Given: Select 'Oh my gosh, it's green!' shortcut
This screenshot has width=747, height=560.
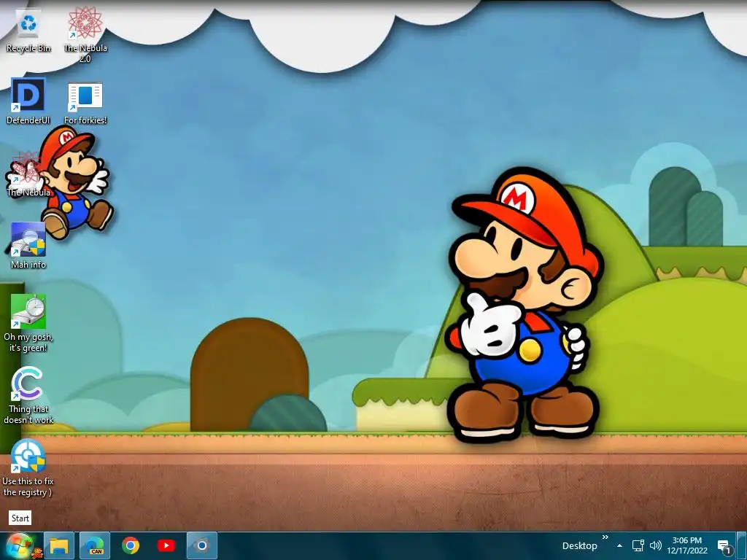Looking at the screenshot, I should coord(28,324).
